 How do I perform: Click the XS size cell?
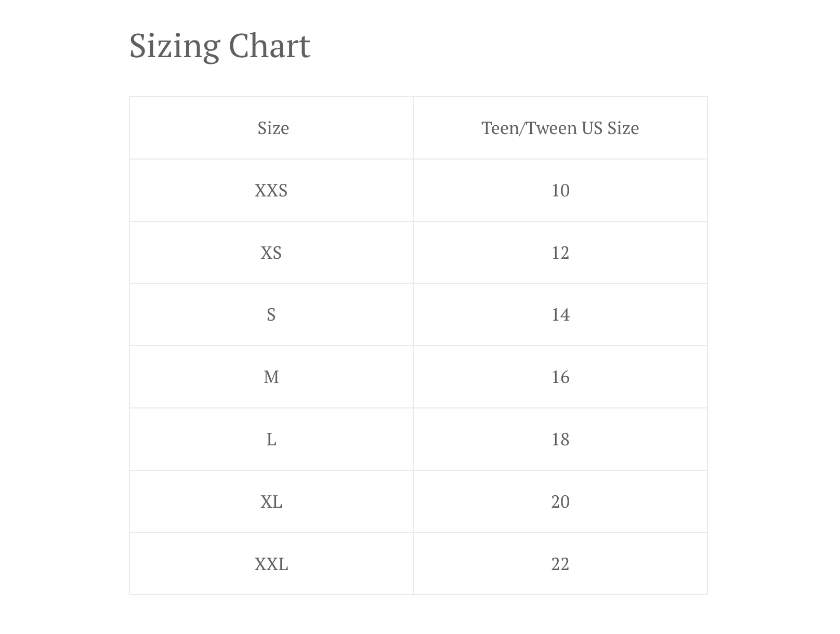pos(271,253)
